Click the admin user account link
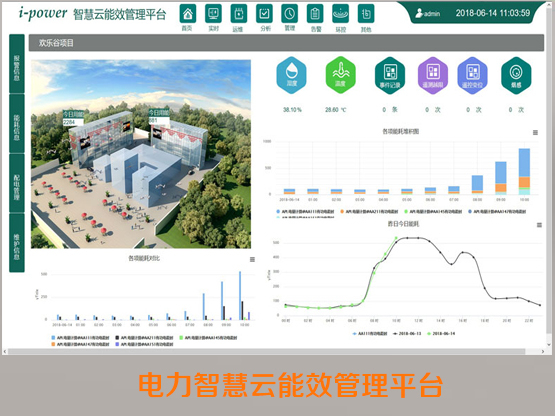Viewport: 555px width, 416px height. (428, 13)
